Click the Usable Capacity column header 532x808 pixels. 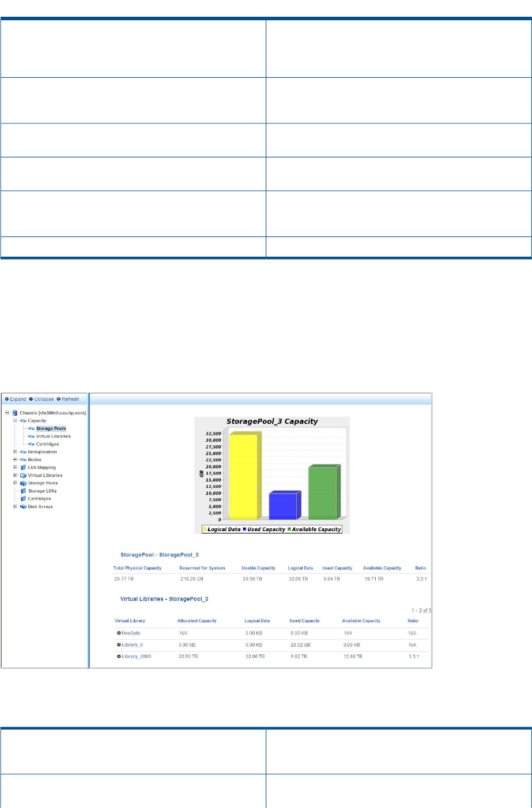259,568
